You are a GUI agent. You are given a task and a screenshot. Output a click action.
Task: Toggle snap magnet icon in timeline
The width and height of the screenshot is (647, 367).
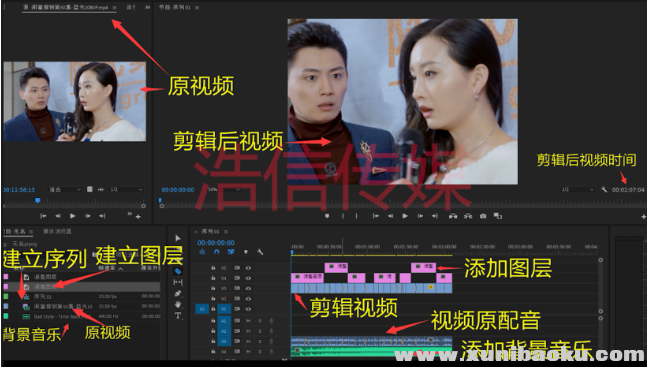pos(217,251)
